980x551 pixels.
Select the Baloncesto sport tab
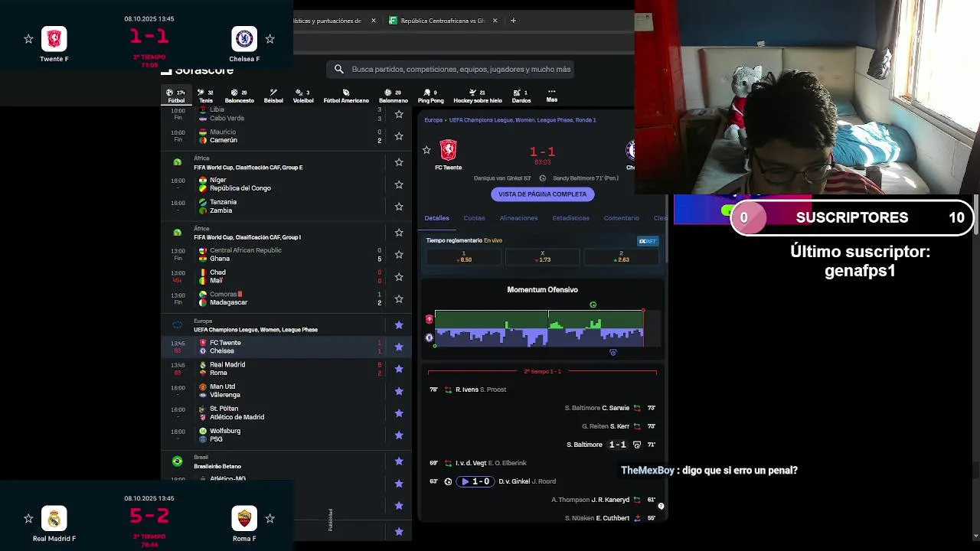pos(240,96)
